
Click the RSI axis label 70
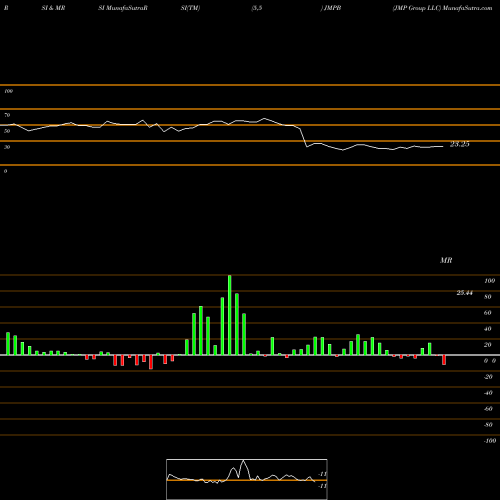click(7, 115)
